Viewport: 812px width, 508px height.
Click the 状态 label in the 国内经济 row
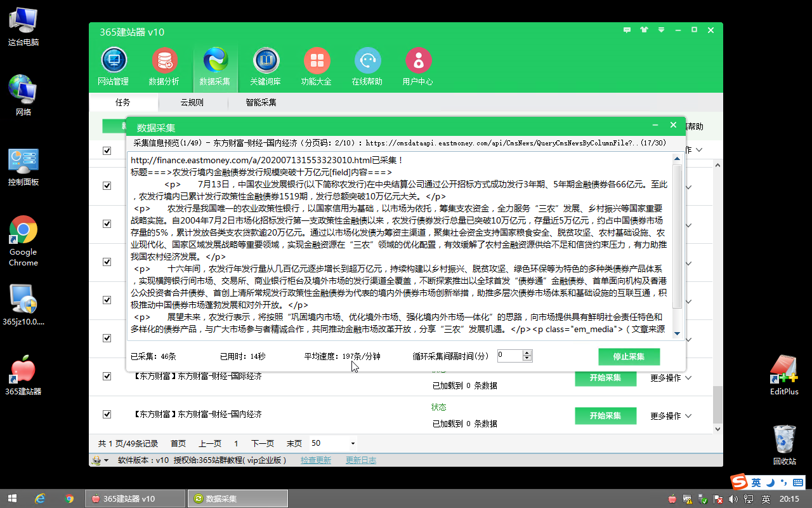tap(439, 407)
